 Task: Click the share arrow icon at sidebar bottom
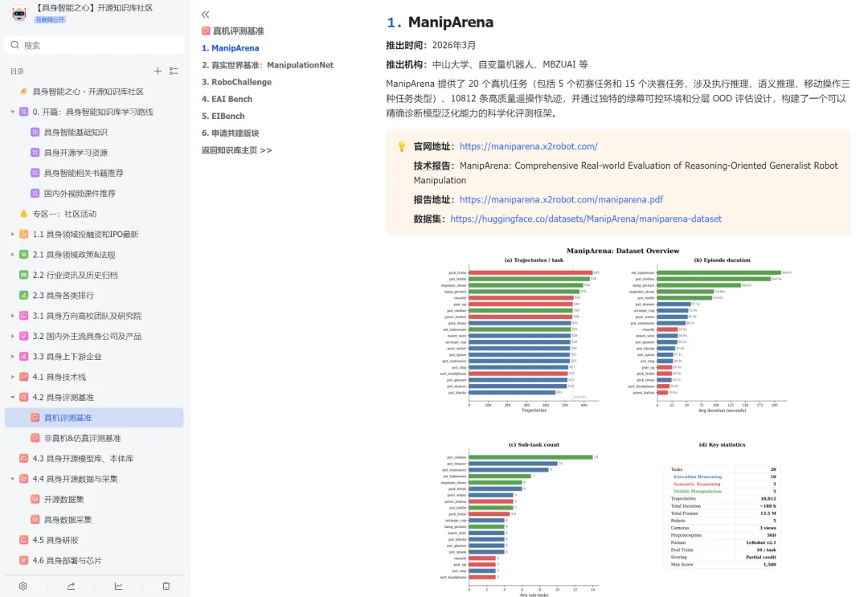click(x=71, y=586)
